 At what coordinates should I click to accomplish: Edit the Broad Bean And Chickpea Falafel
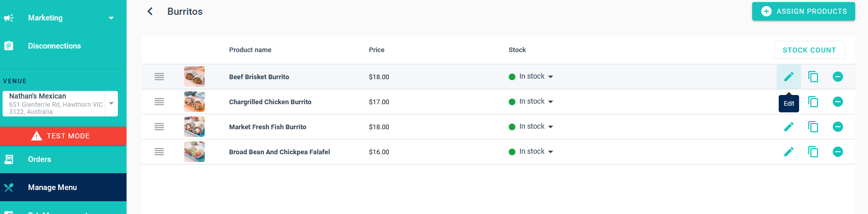[x=788, y=152]
